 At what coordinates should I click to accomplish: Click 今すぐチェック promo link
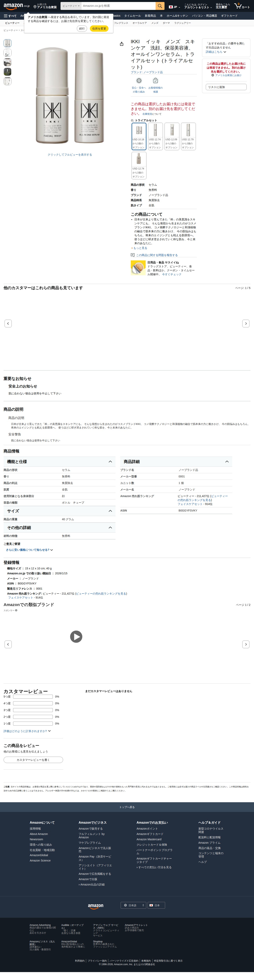pos(171,274)
